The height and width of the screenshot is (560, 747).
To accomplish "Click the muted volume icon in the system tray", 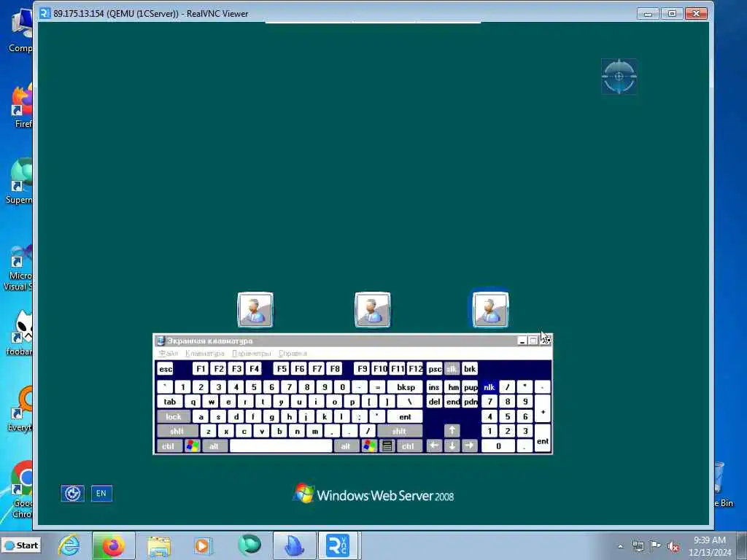I will pyautogui.click(x=673, y=546).
